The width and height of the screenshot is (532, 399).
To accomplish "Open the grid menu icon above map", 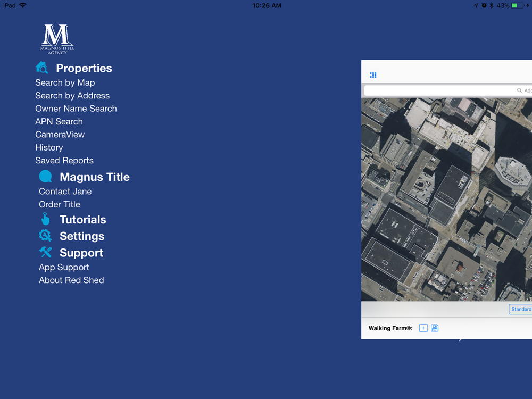I will 373,75.
